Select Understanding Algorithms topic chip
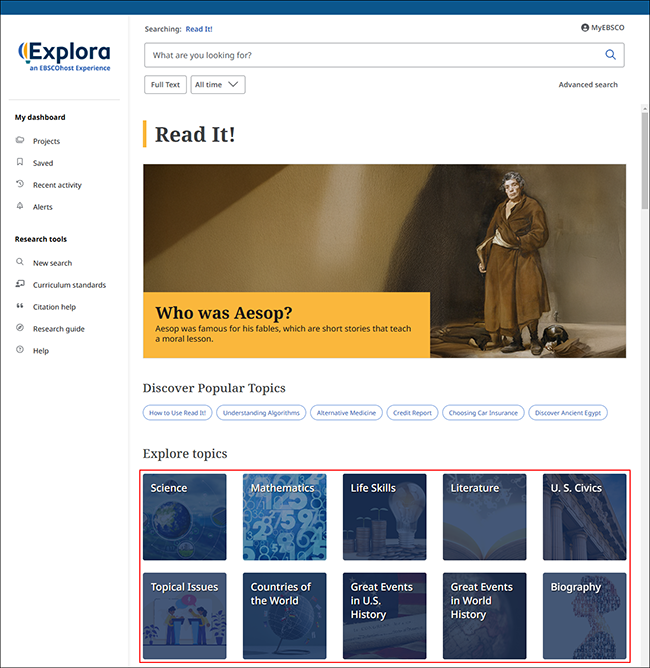Screen dimensions: 650x668 [261, 412]
